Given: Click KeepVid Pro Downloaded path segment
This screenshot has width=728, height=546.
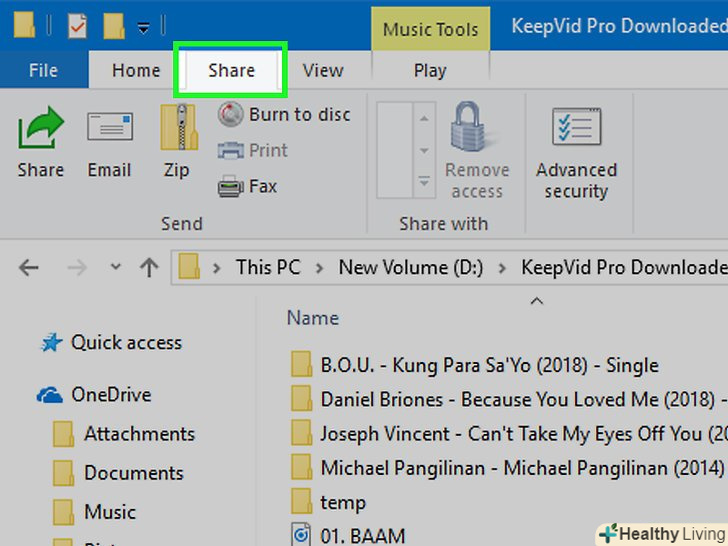Looking at the screenshot, I should [624, 267].
